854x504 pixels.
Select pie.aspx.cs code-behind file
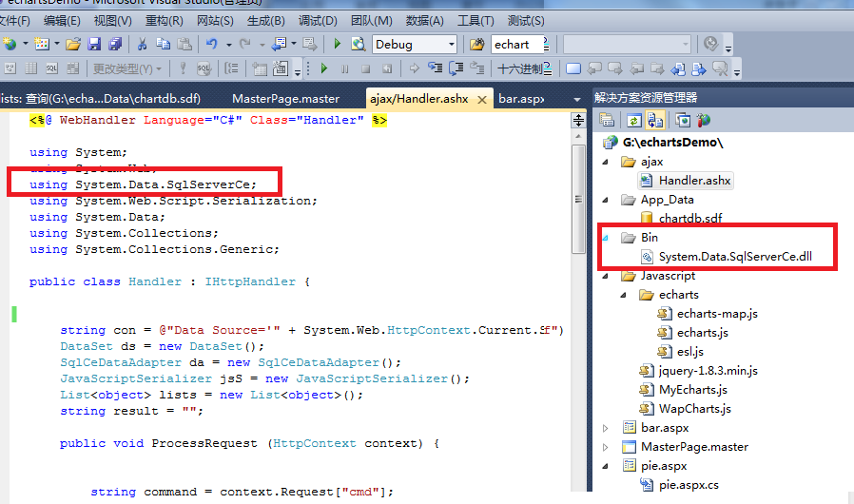[x=689, y=485]
